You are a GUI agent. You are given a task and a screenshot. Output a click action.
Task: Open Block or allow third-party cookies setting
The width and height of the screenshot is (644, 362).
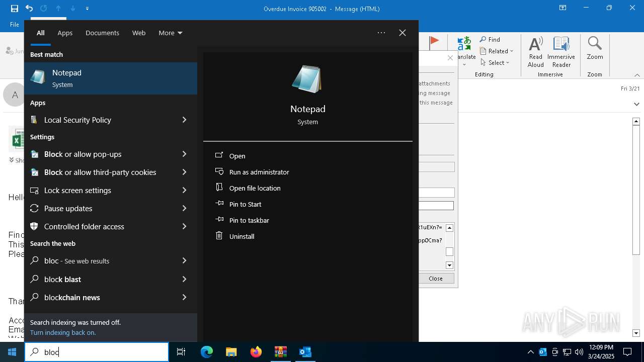click(x=100, y=172)
